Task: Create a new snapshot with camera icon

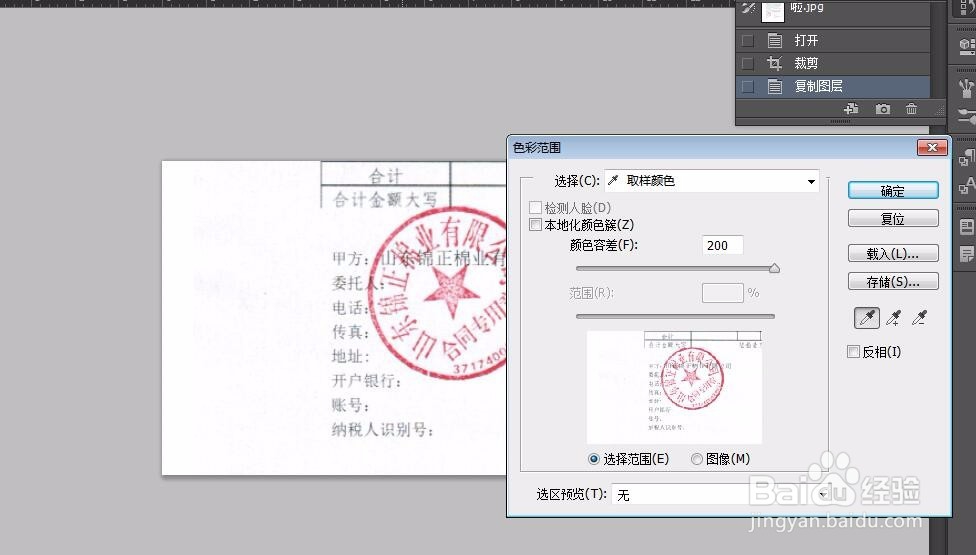Action: [883, 109]
